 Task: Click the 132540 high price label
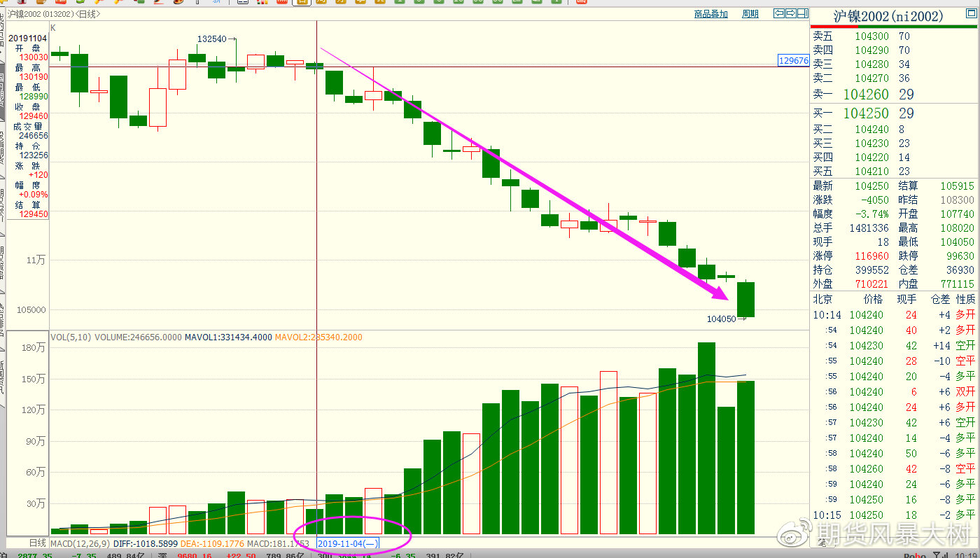tap(213, 39)
